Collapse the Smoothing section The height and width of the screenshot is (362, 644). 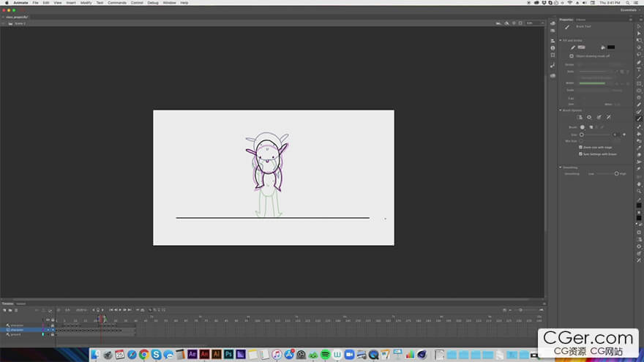[561, 167]
